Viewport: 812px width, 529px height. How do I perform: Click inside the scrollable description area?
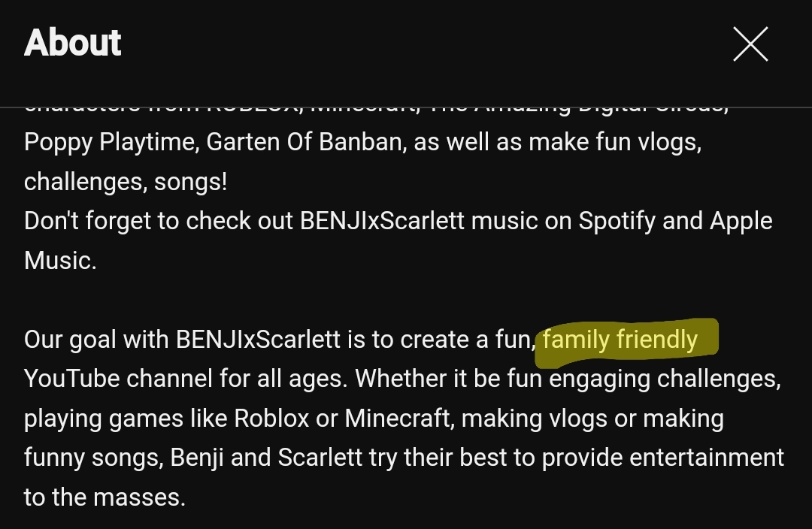(406, 301)
